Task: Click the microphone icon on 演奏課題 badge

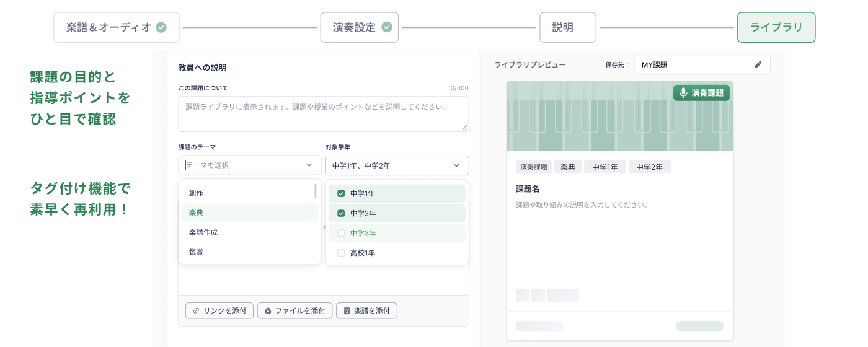Action: tap(683, 93)
